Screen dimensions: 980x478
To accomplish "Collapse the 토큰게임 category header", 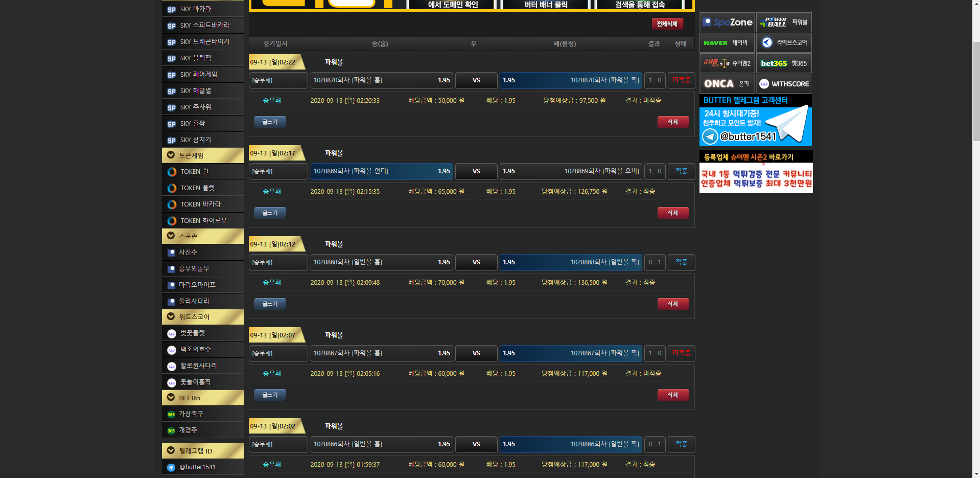I will coord(203,155).
